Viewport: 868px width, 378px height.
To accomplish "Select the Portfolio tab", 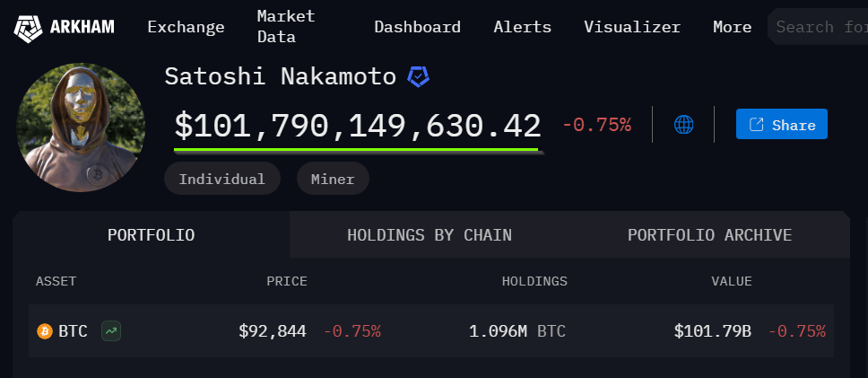I will (151, 235).
